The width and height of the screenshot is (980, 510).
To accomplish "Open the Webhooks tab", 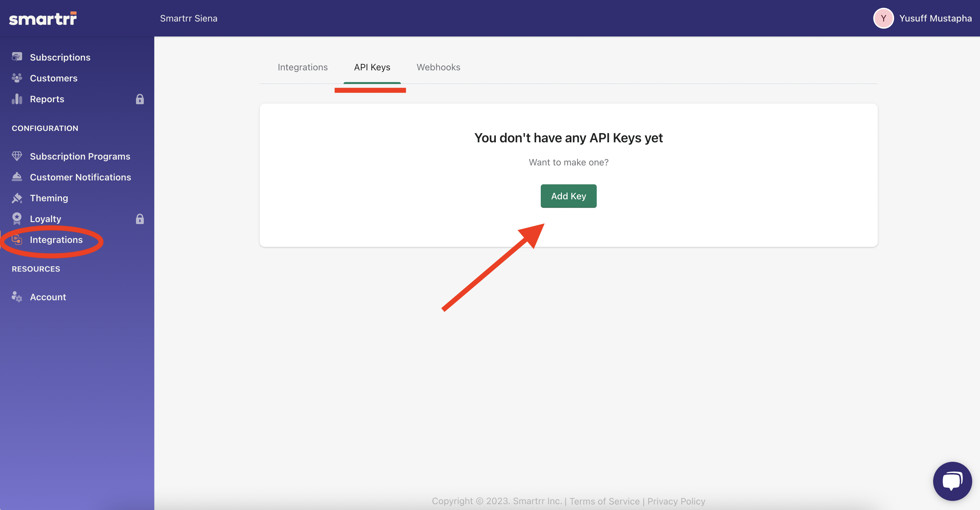I will 438,67.
